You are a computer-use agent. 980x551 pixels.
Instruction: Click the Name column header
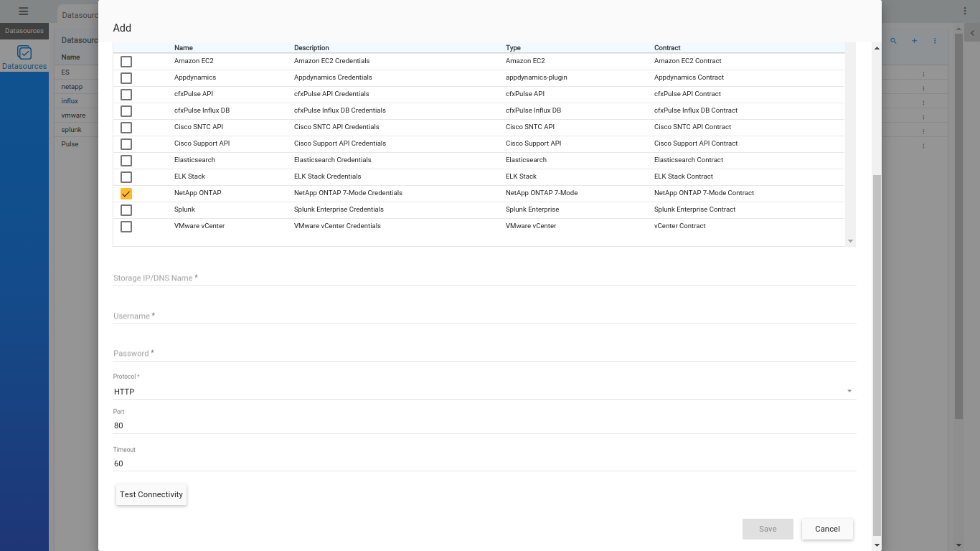184,48
